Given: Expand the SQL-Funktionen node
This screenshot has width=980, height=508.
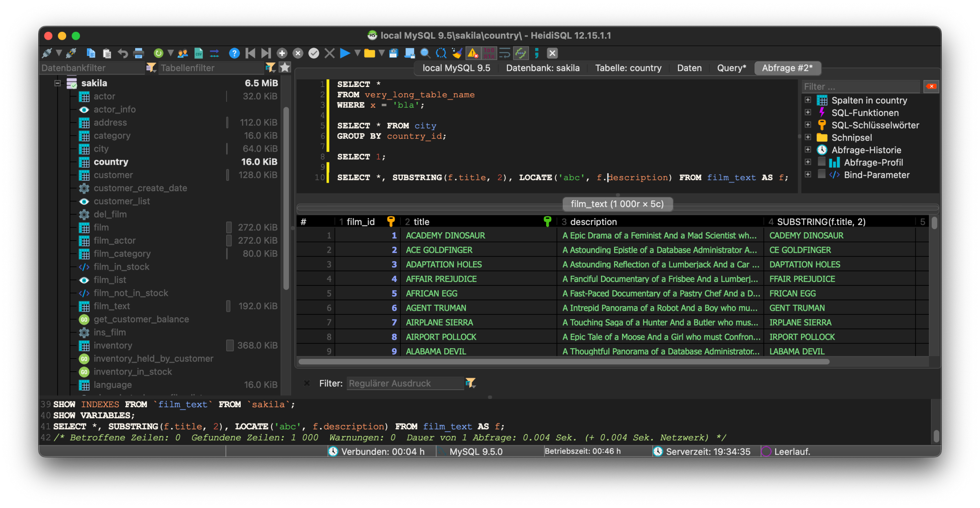Looking at the screenshot, I should point(808,113).
